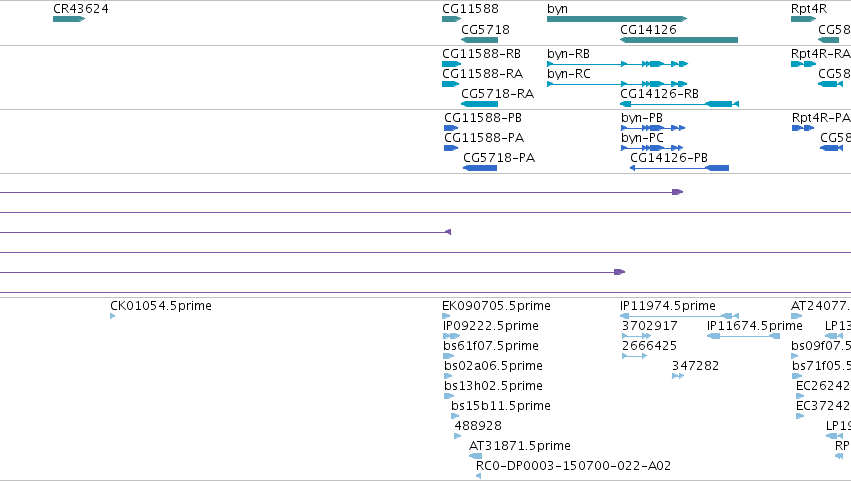Image resolution: width=851 pixels, height=481 pixels.
Task: Select the CR43624 gene feature
Action: point(69,19)
